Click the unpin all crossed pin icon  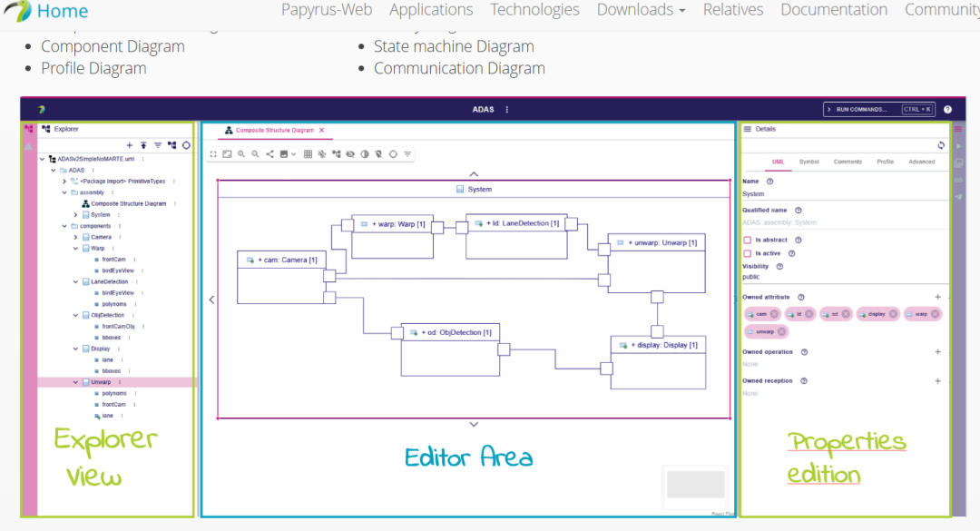point(378,154)
